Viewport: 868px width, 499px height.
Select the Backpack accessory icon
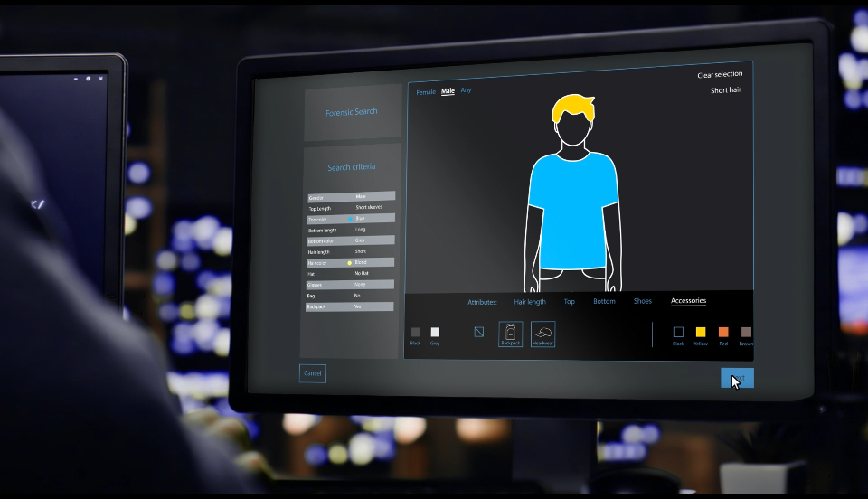pyautogui.click(x=510, y=334)
